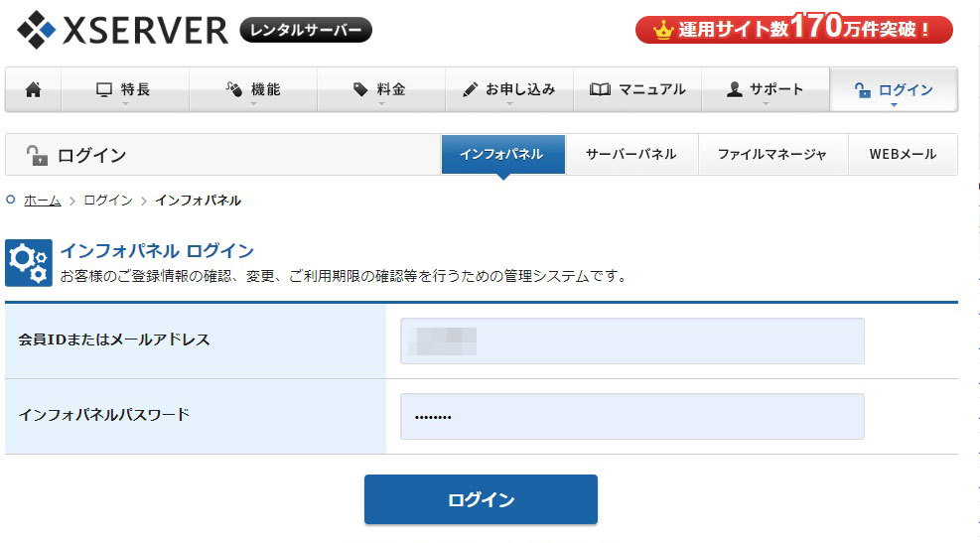The image size is (980, 543).
Task: Open the 機能 menu
Action: [x=253, y=89]
